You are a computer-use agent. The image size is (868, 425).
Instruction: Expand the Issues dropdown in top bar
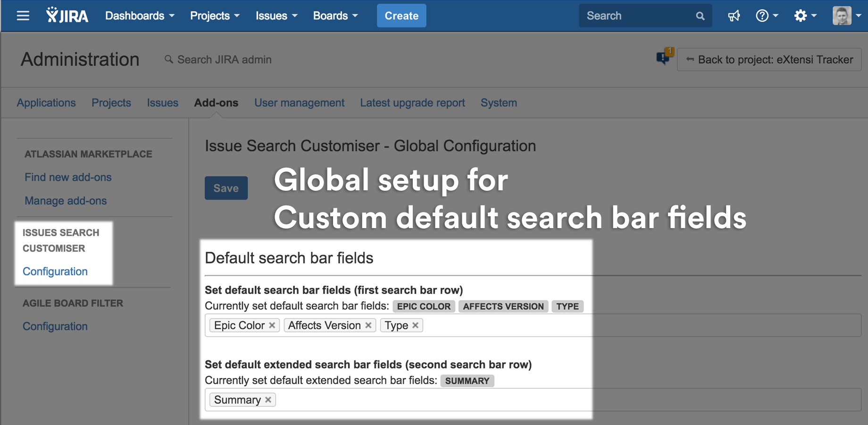[x=276, y=16]
